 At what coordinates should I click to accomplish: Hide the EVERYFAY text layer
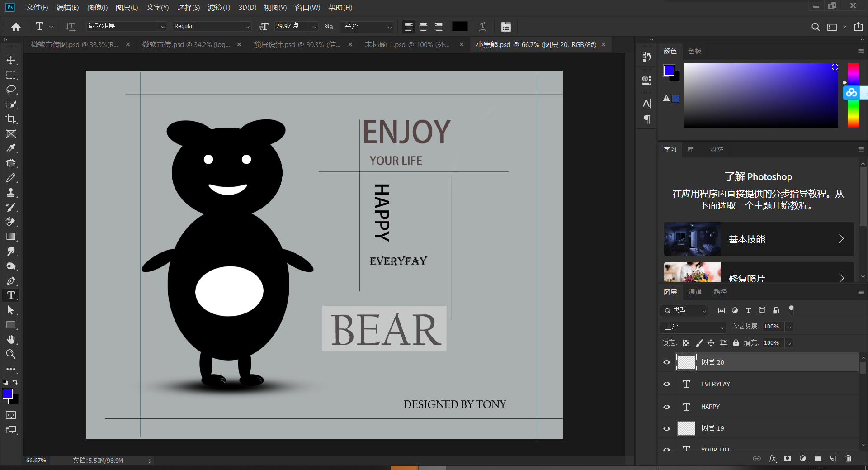[666, 384]
